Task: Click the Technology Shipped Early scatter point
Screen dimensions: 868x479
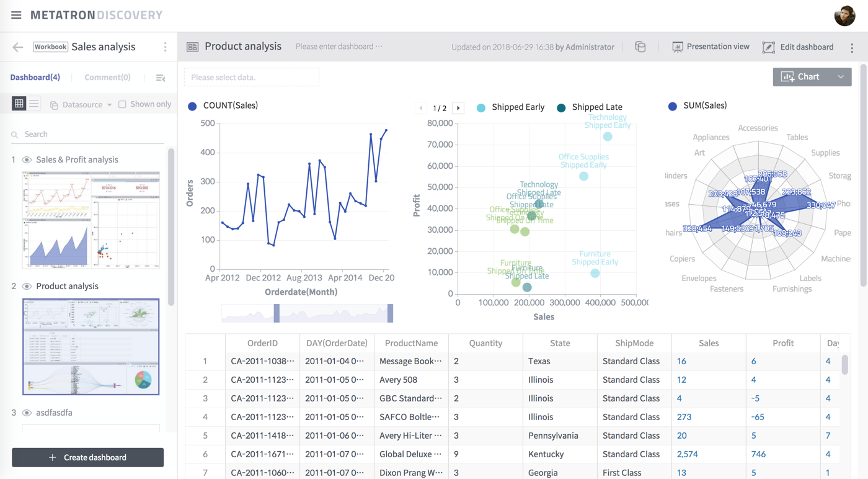Action: tap(608, 137)
